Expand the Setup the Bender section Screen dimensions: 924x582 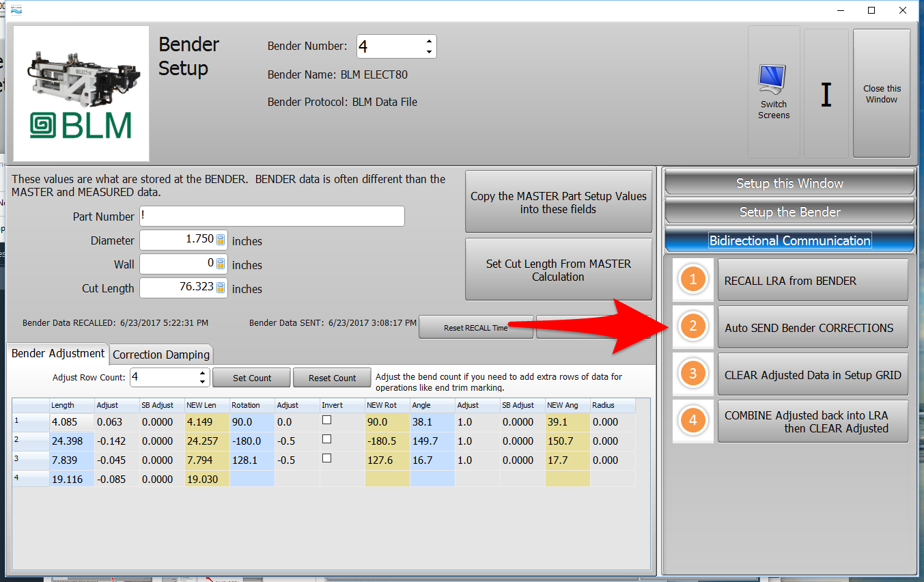coord(789,212)
